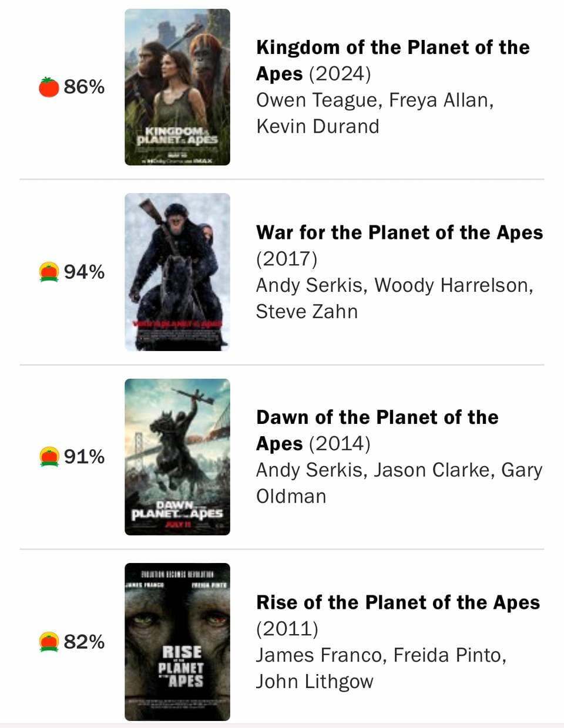The width and height of the screenshot is (564, 728).
Task: Click the certified fresh icon beside 94%
Action: (x=49, y=272)
